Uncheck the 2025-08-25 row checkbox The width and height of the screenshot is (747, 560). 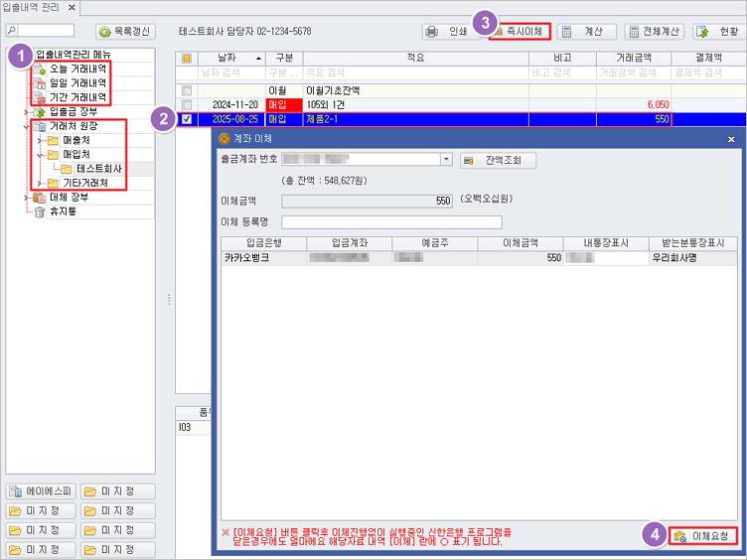click(x=187, y=119)
